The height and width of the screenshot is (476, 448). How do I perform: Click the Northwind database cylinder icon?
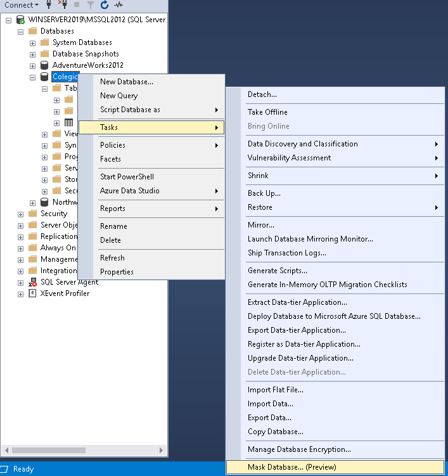[x=44, y=202]
